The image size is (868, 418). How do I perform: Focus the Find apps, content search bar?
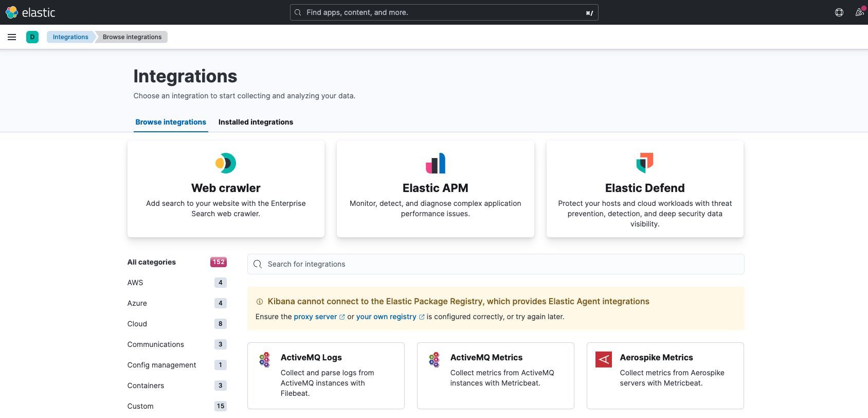444,12
